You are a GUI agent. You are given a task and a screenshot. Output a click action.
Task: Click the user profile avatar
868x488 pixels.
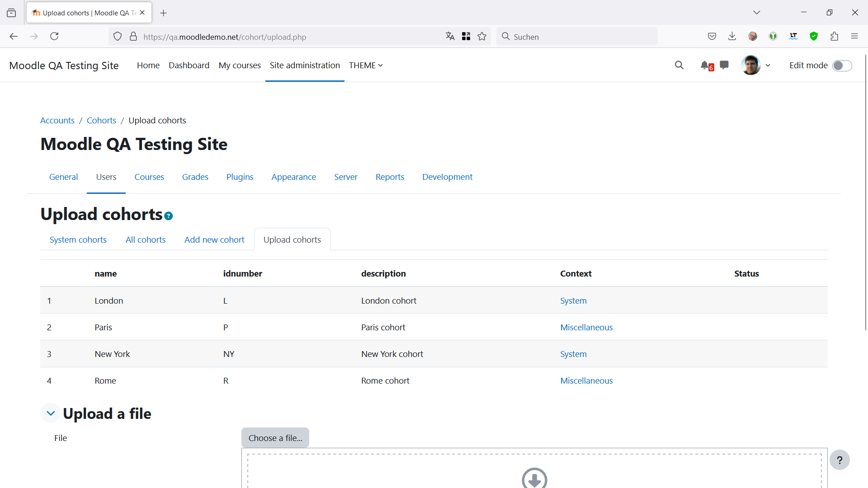click(751, 65)
